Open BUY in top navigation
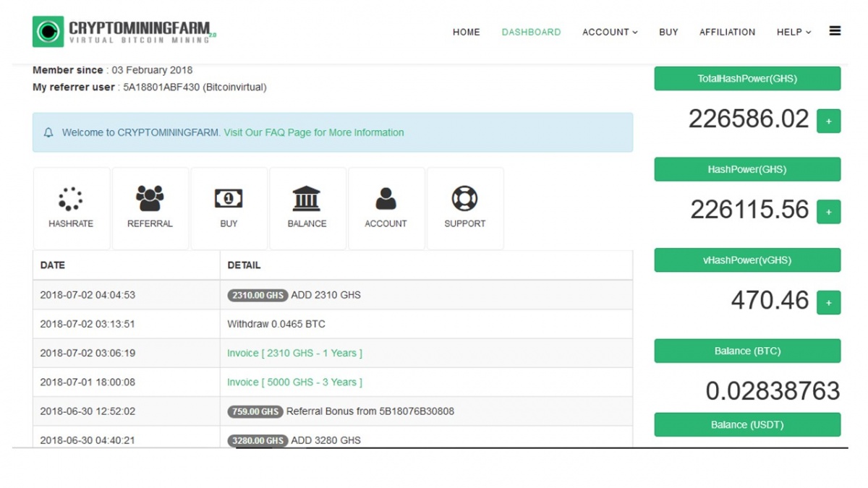The height and width of the screenshot is (488, 868). 669,32
